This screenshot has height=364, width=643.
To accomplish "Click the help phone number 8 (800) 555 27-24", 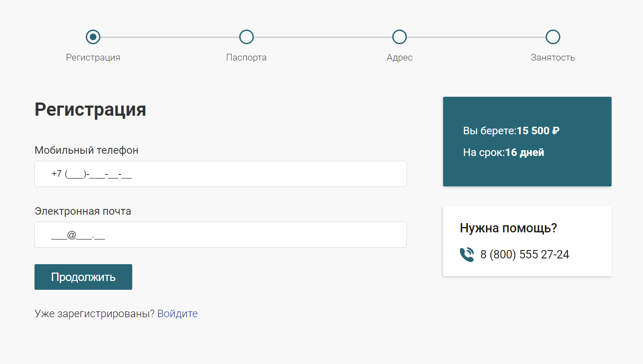I will tap(524, 254).
